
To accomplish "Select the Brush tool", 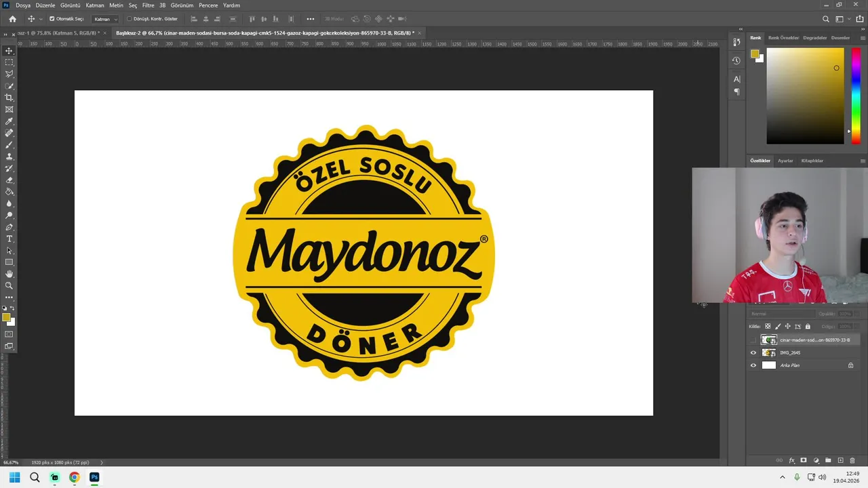I will (9, 145).
